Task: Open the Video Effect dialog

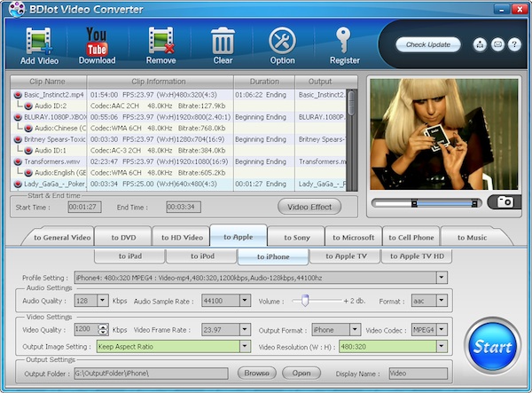Action: [309, 207]
